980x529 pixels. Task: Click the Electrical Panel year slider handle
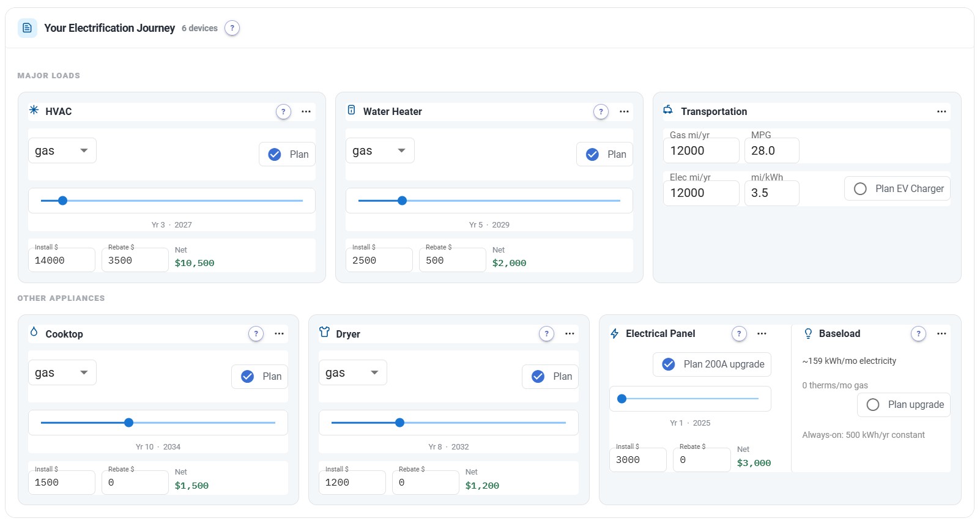pos(622,399)
